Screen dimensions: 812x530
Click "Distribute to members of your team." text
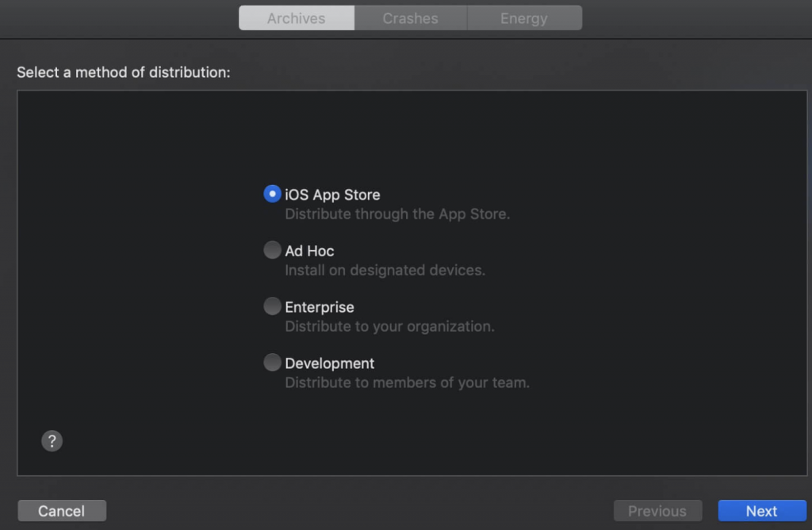(x=407, y=383)
